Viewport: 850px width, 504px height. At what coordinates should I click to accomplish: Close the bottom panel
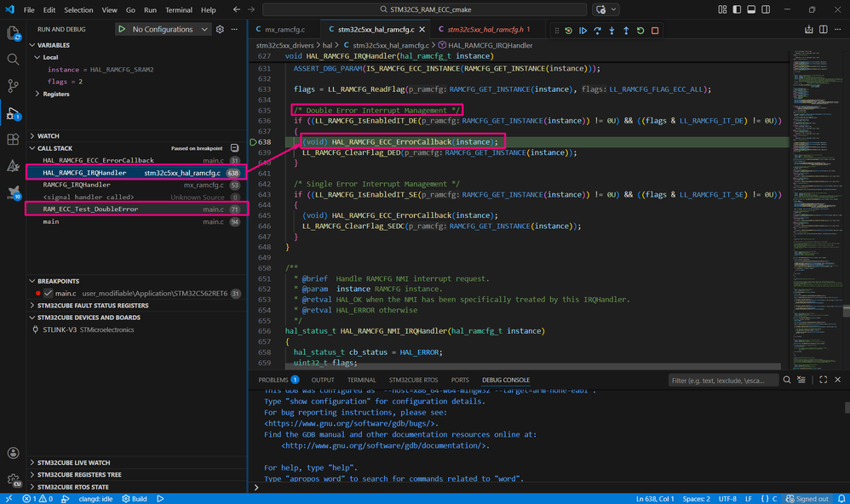tap(837, 380)
